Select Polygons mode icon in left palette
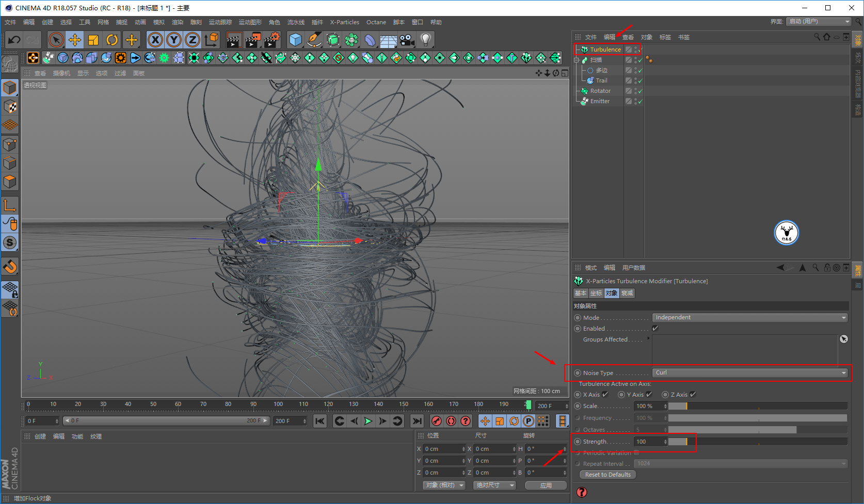The image size is (864, 504). [x=10, y=182]
